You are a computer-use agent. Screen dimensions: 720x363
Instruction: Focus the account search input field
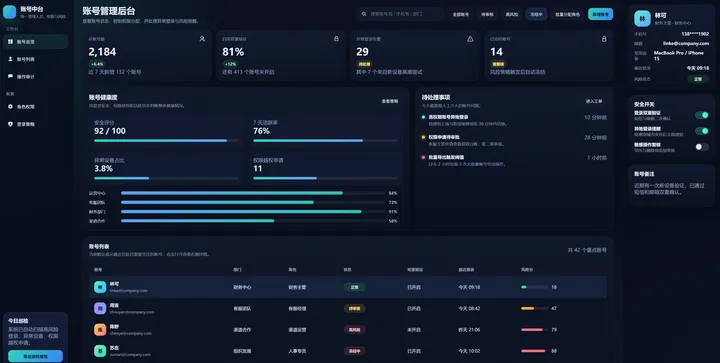400,14
